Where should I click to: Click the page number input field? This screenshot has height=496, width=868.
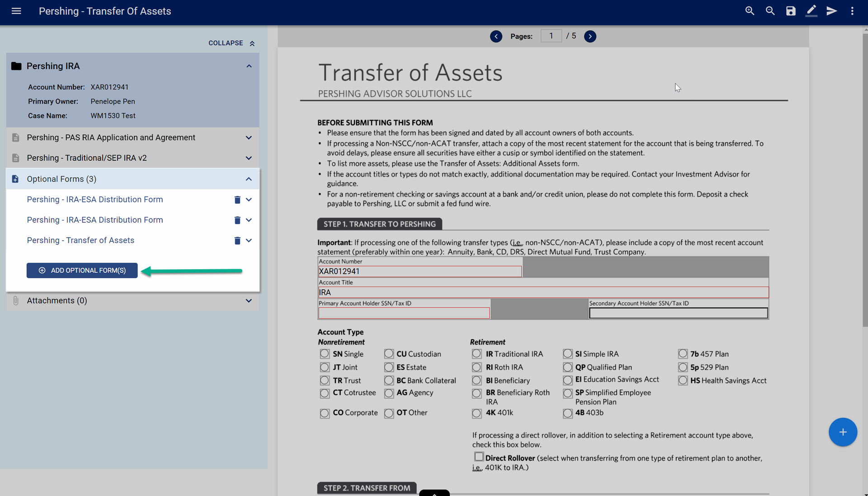551,36
